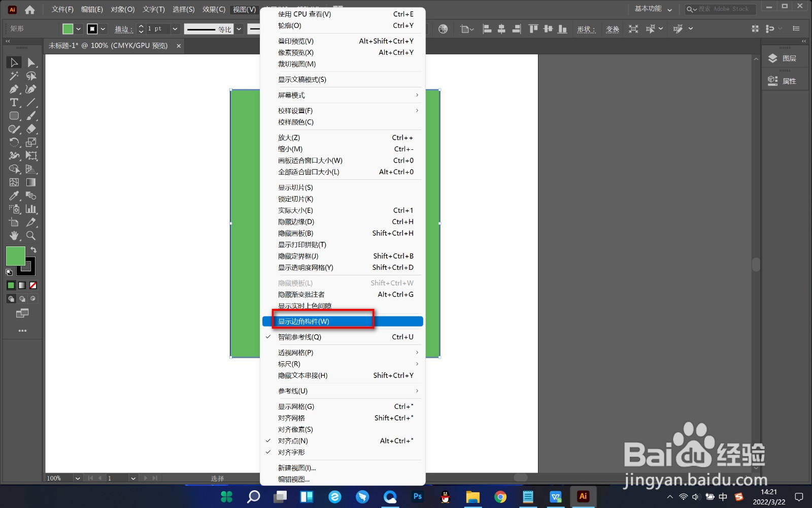Click 隐藏定界框(J) menu entry

point(343,256)
